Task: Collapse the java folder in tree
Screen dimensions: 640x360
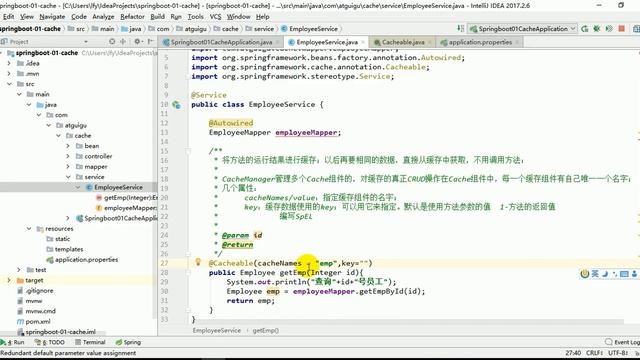Action: click(x=29, y=104)
